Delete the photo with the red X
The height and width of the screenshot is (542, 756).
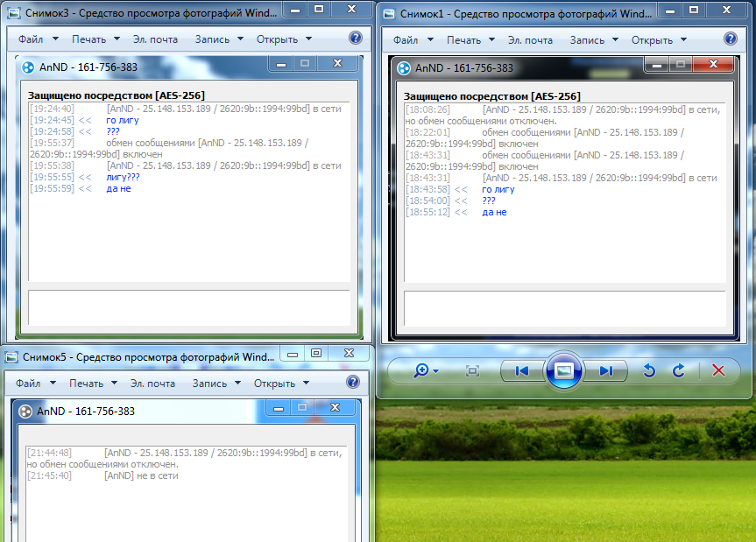click(x=718, y=370)
